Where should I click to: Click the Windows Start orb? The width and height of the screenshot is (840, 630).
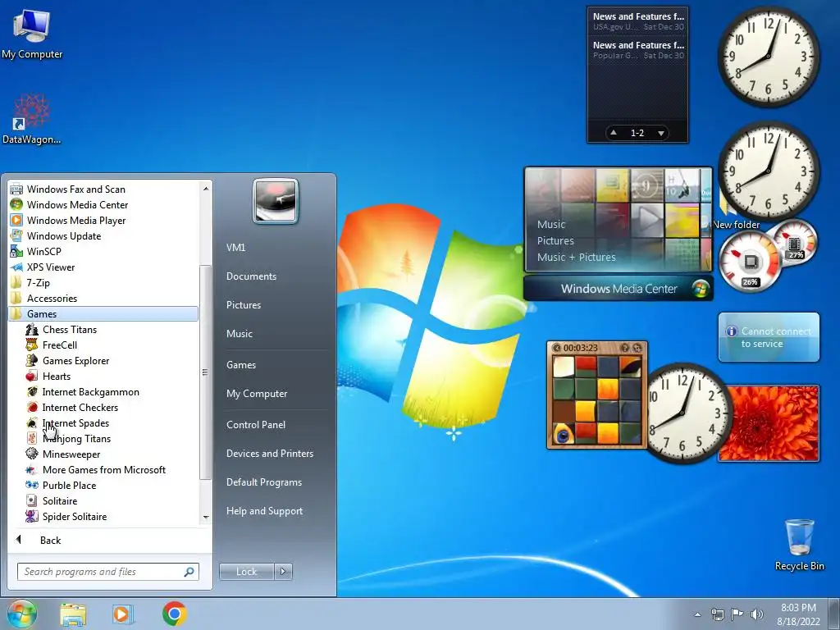click(21, 614)
